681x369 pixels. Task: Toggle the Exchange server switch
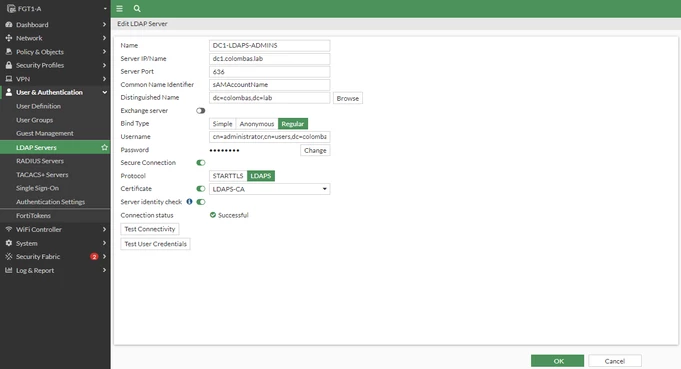point(201,111)
